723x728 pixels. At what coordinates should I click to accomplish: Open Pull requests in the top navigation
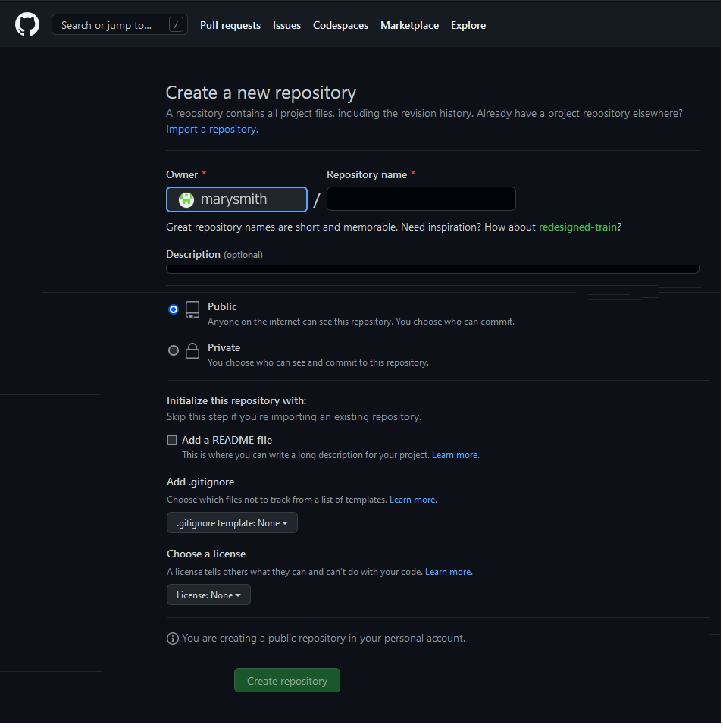click(x=230, y=25)
